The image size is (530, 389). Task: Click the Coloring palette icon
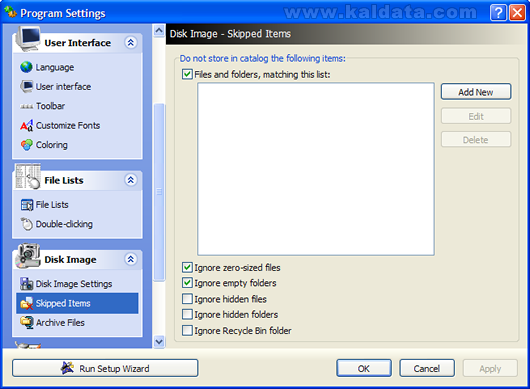pos(26,145)
